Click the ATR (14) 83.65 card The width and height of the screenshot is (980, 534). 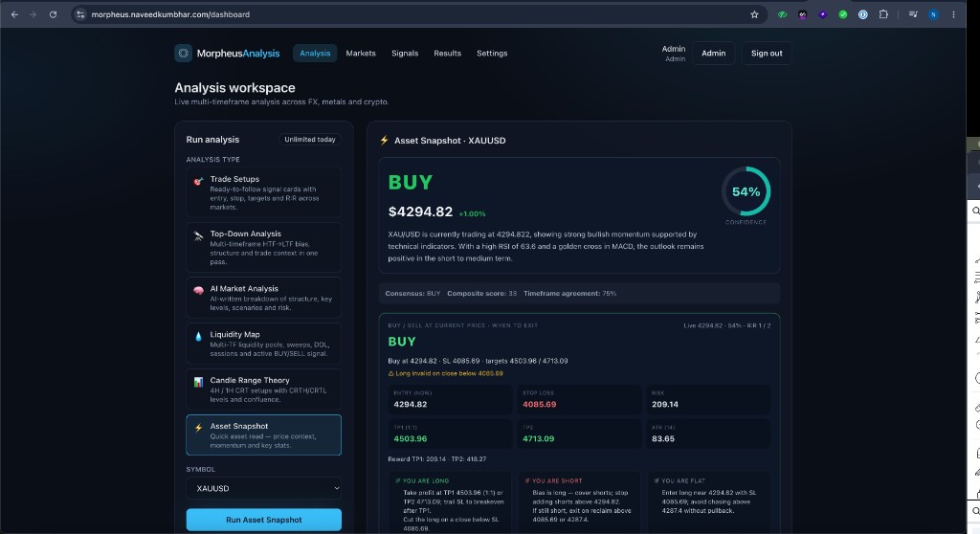click(x=708, y=434)
